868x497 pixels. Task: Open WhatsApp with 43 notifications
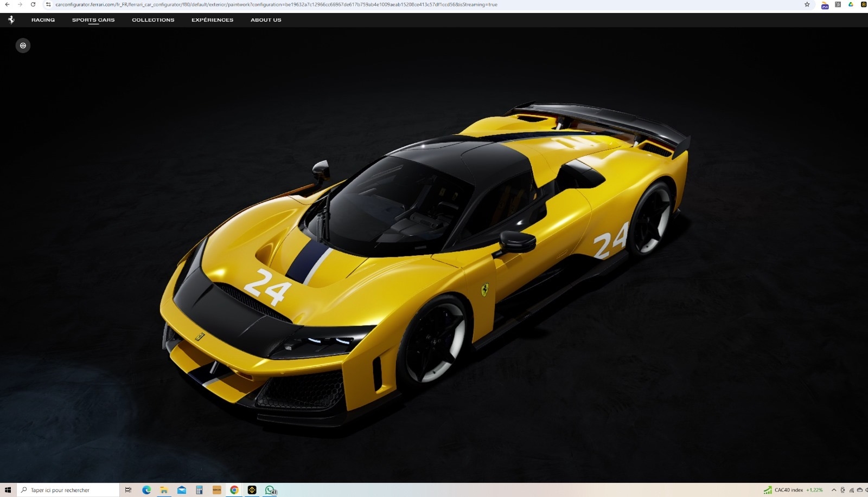click(270, 490)
